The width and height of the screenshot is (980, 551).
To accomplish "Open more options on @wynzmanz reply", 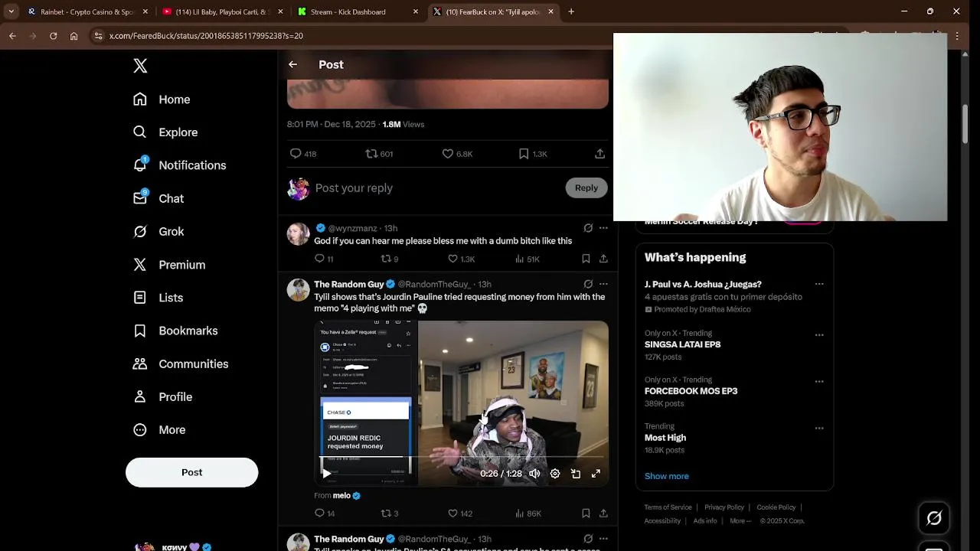I will tap(603, 228).
